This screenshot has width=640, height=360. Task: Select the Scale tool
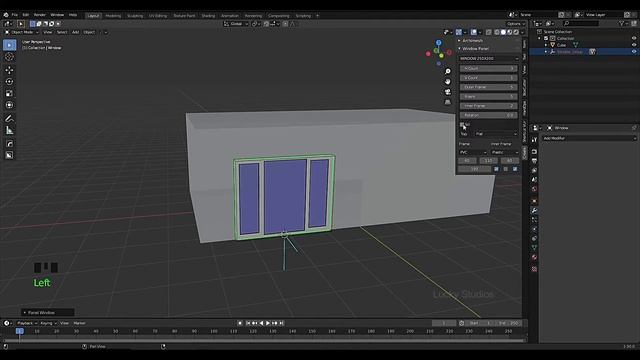[x=9, y=93]
